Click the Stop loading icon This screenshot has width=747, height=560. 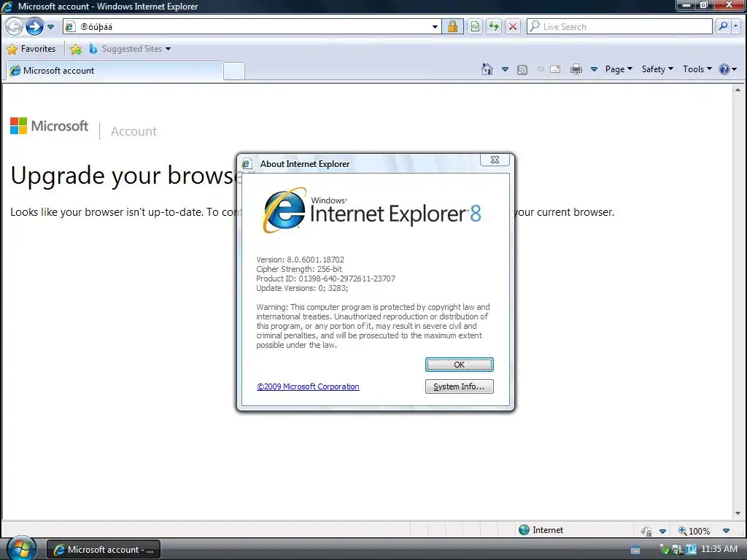coord(513,27)
